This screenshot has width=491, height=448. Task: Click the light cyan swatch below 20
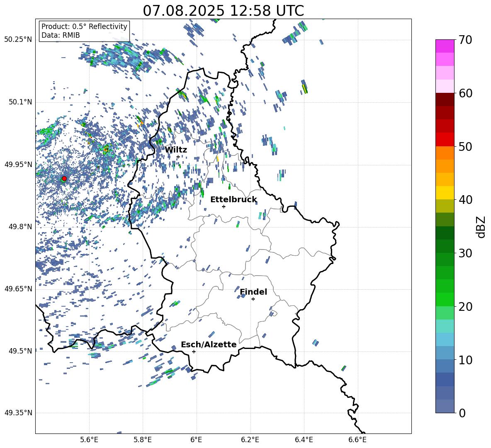445,326
